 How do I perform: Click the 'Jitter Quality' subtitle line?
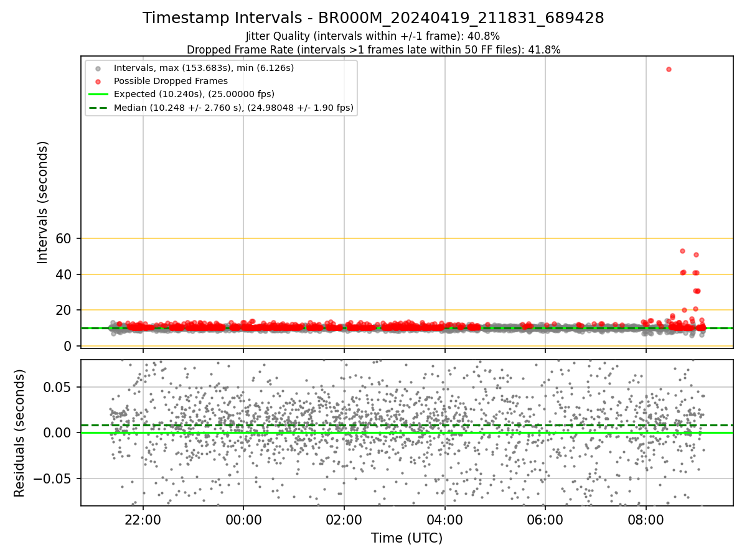pos(374,36)
